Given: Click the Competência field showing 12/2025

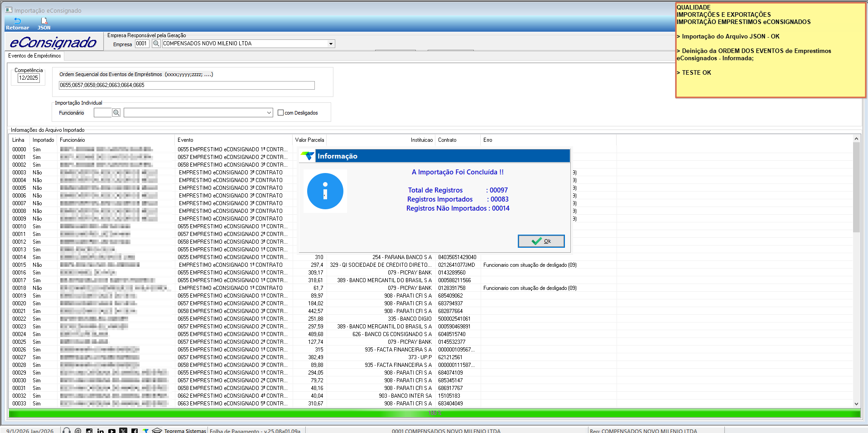Looking at the screenshot, I should [29, 78].
